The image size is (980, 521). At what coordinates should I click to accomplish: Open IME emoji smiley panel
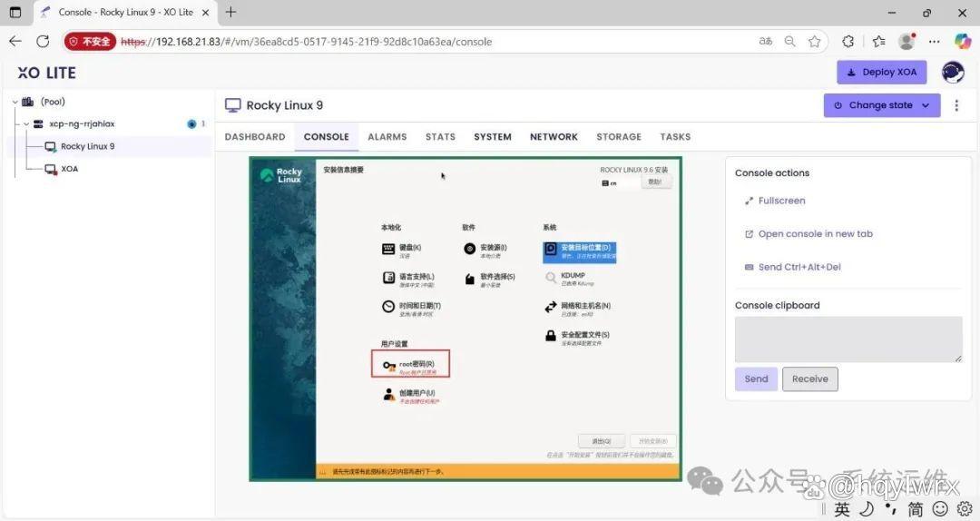pos(940,509)
